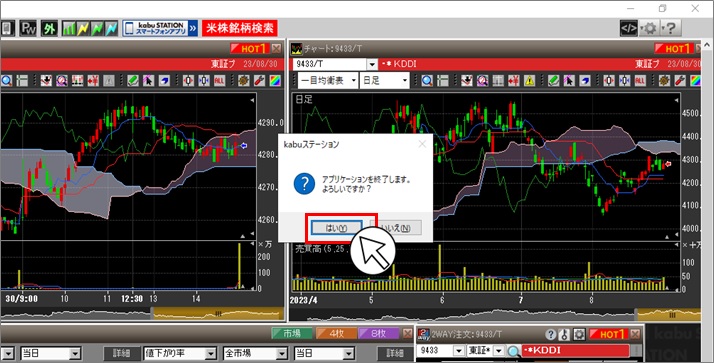
Task: Click the ・*KDDI name field in 2WAY注文
Action: tap(576, 350)
